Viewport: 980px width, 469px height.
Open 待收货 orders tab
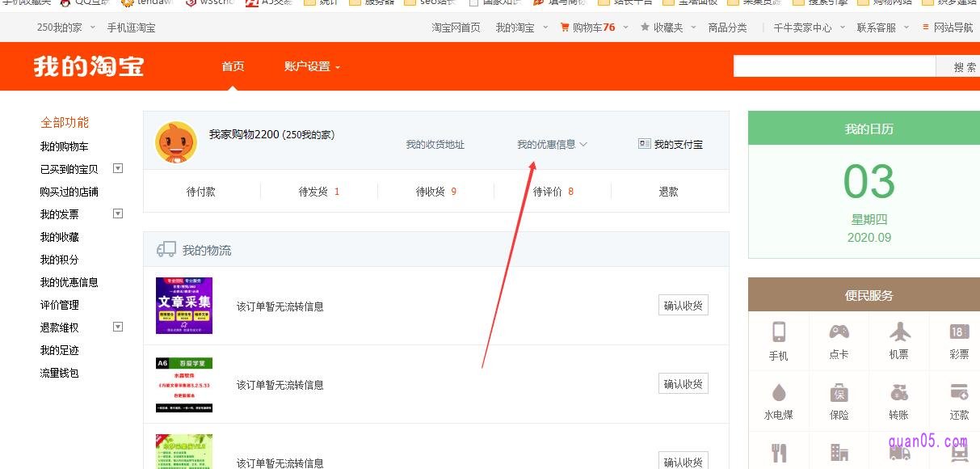(436, 192)
